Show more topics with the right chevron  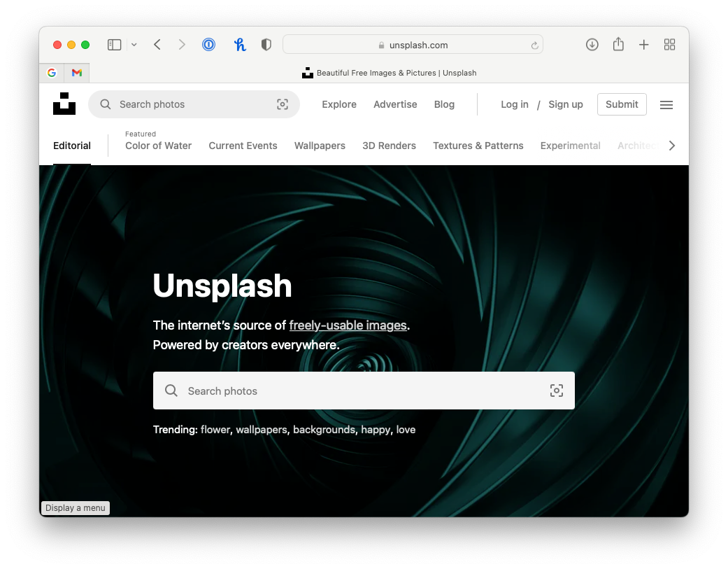point(672,146)
